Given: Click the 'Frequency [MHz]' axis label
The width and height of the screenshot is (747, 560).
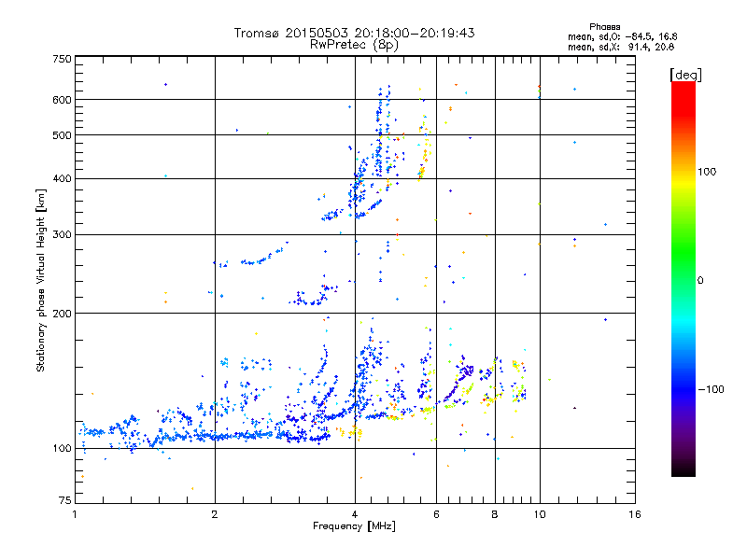Looking at the screenshot, I should point(354,526).
